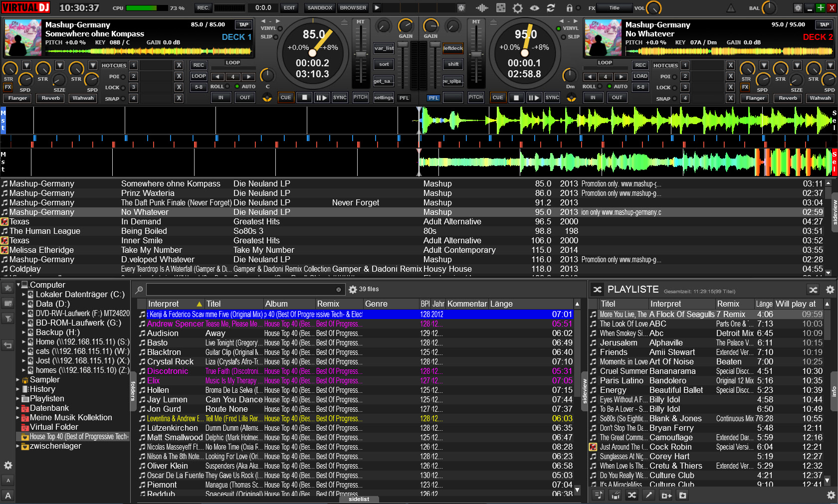Click the play arrow next to BROWSER
This screenshot has width=838, height=504.
[x=377, y=8]
